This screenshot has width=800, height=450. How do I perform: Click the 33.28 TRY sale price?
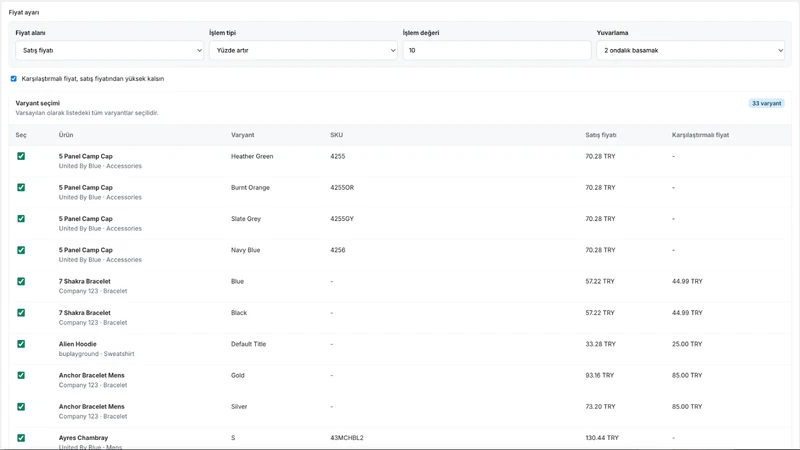pos(601,344)
